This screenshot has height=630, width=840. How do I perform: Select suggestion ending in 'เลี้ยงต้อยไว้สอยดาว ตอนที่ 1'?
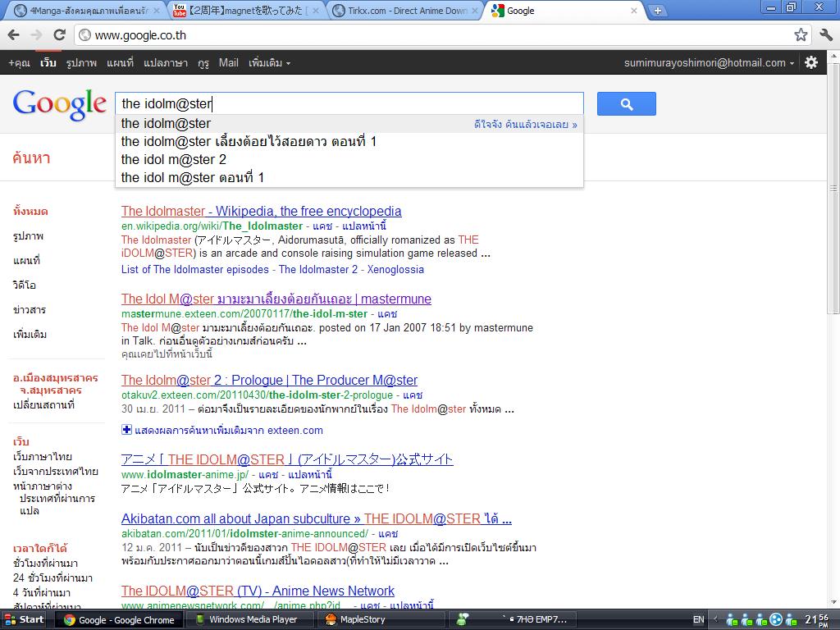coord(349,141)
